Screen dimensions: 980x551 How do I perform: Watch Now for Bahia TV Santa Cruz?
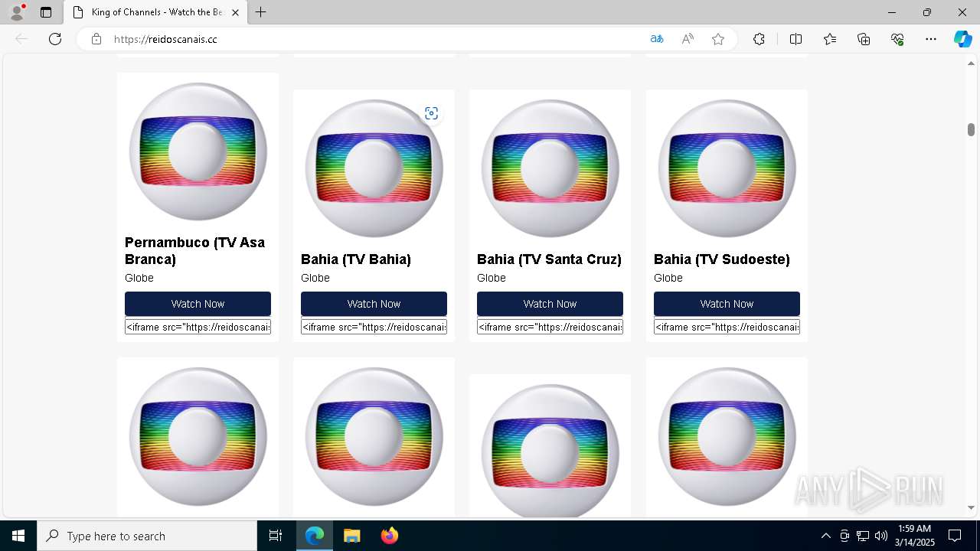pos(550,304)
